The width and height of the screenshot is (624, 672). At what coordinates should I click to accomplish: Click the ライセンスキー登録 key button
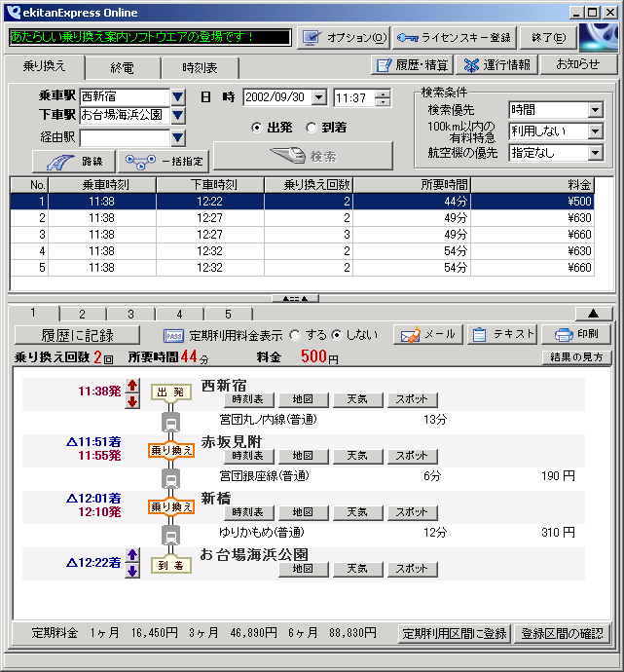coord(455,38)
